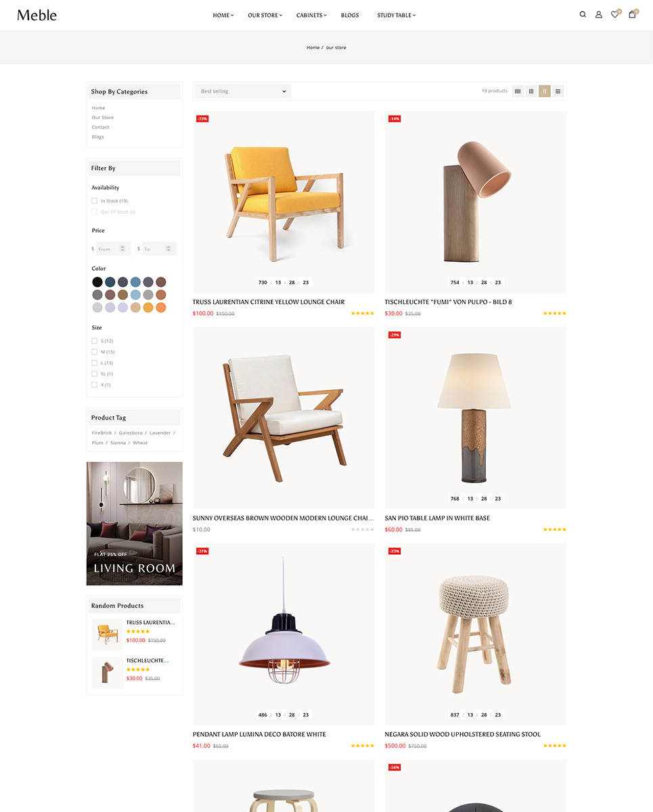Open the shopping bag cart icon
Image resolution: width=653 pixels, height=812 pixels.
click(632, 14)
